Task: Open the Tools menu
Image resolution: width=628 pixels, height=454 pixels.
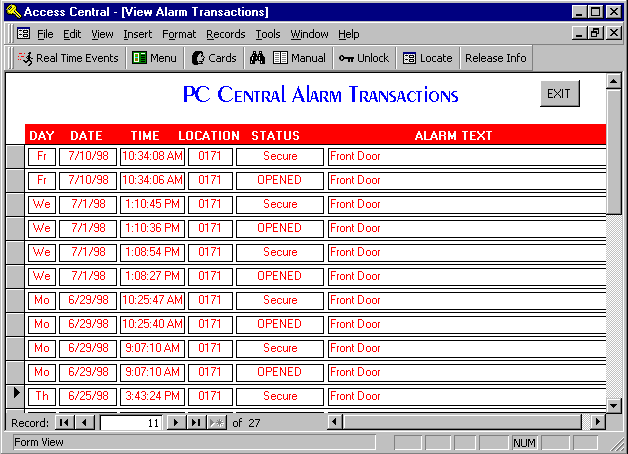Action: [267, 34]
